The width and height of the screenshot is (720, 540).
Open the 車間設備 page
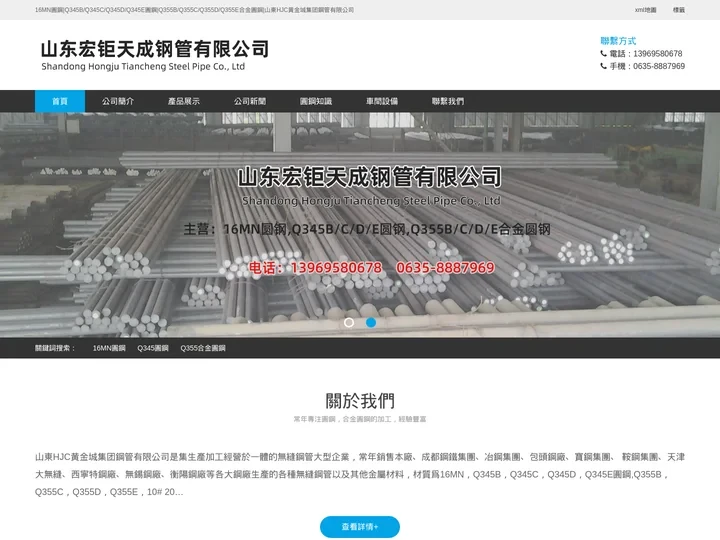[x=382, y=101]
